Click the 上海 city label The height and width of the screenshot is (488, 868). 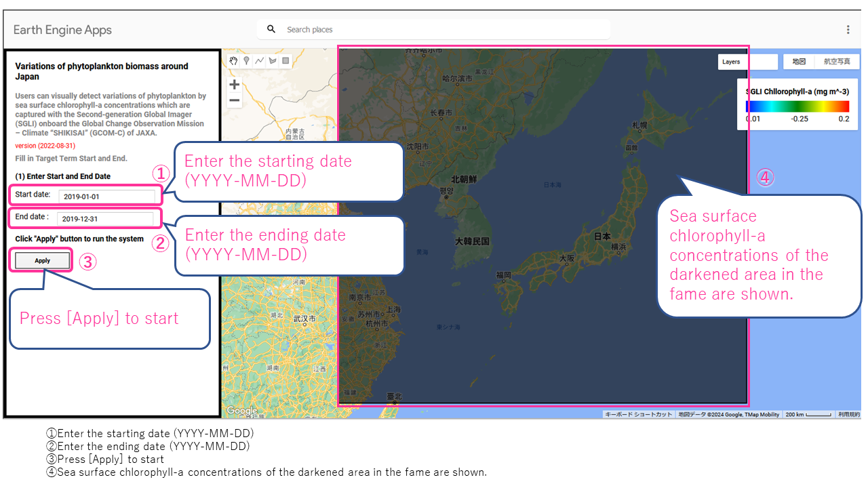[393, 309]
